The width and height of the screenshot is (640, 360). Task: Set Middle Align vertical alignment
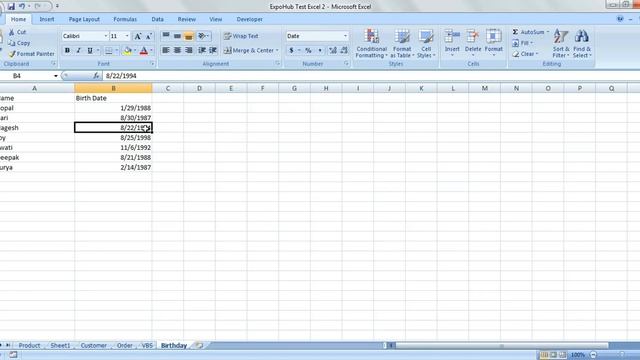(x=177, y=36)
